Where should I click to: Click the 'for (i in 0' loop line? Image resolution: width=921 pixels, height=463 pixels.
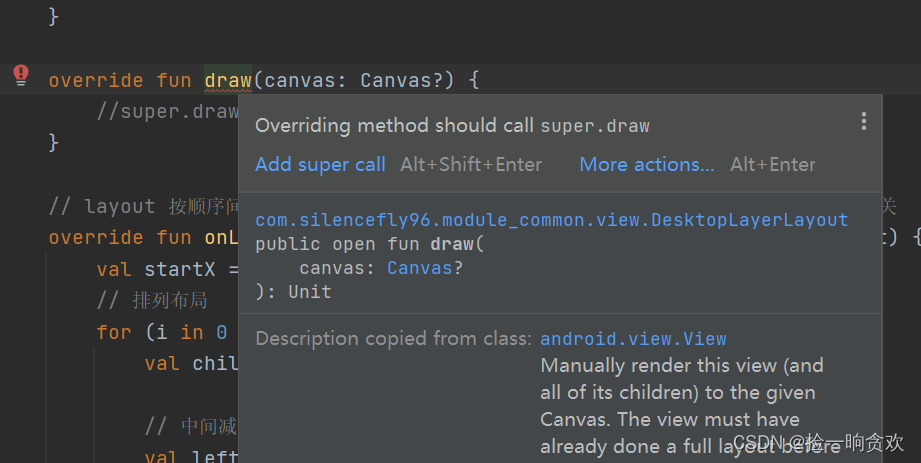tap(162, 332)
